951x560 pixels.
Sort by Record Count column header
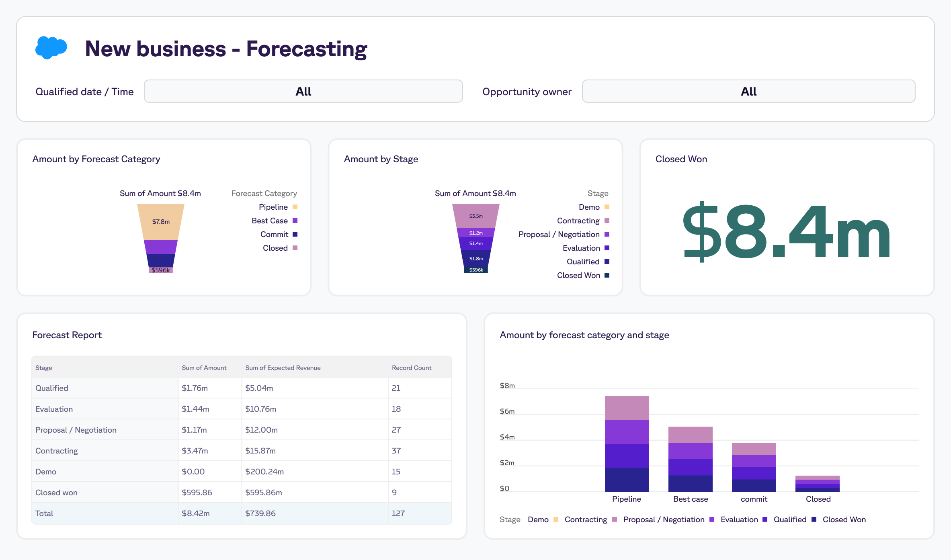tap(411, 368)
